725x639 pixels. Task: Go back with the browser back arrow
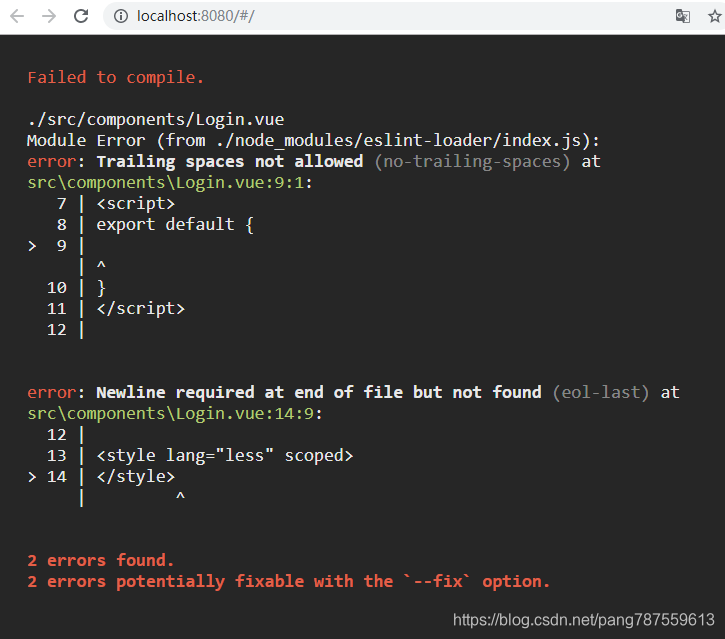tap(17, 16)
